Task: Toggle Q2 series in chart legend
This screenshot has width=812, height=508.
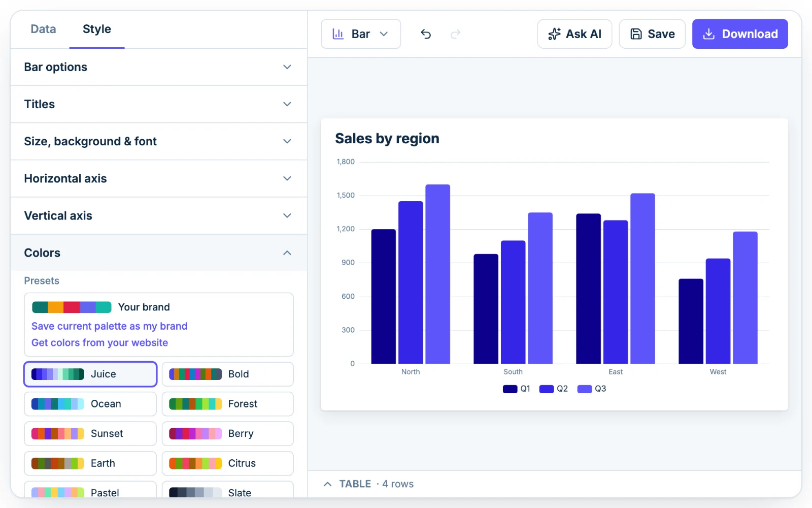Action: [x=553, y=389]
